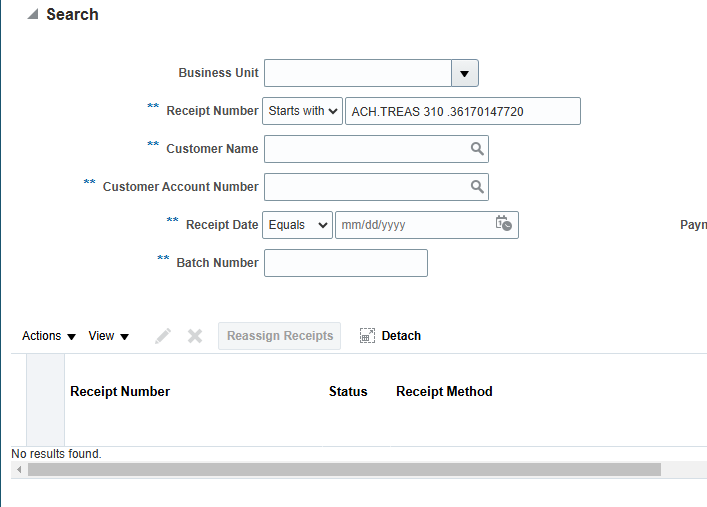Image resolution: width=707 pixels, height=507 pixels.
Task: Click the X delete icon in toolbar
Action: click(x=195, y=336)
